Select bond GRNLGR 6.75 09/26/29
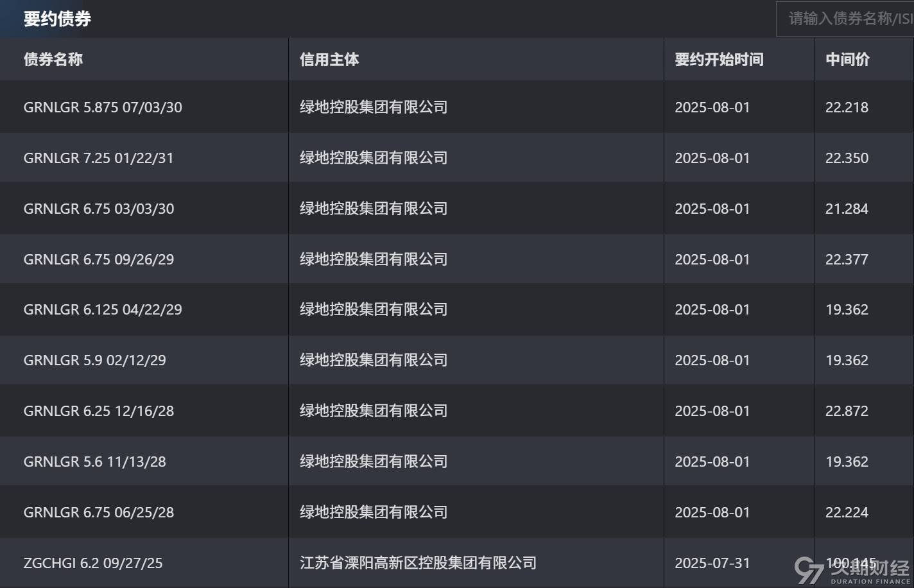This screenshot has height=588, width=914. (99, 259)
